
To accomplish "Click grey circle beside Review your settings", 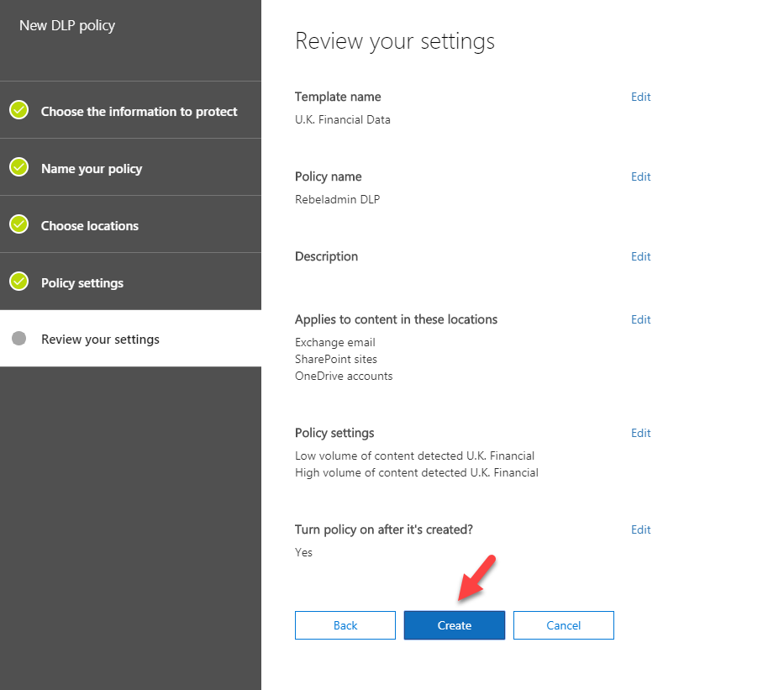I will pos(19,339).
